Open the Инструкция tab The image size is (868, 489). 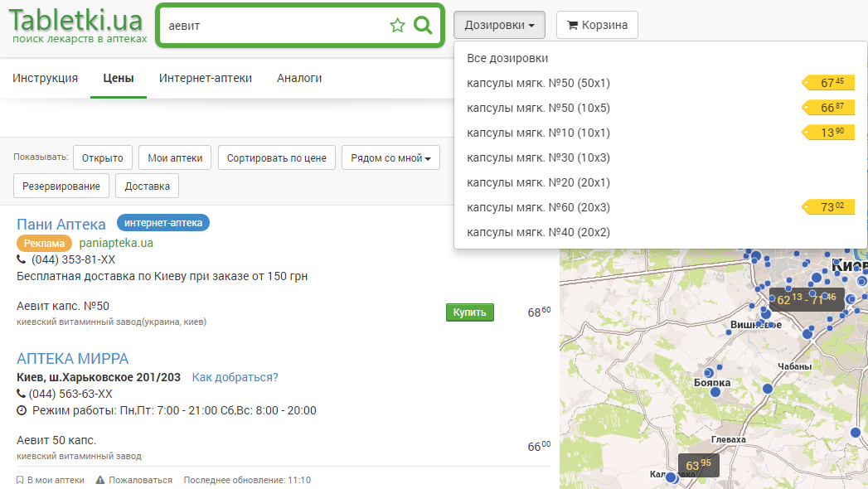click(x=46, y=78)
